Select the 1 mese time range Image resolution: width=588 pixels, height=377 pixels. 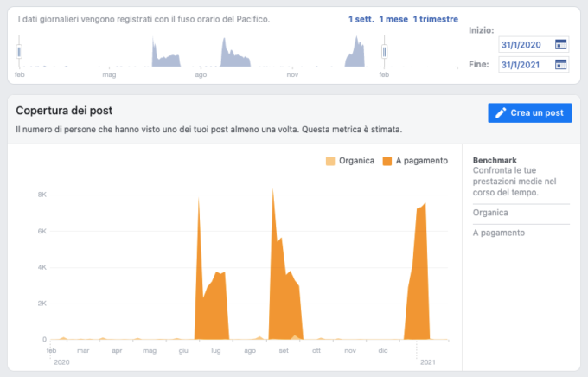point(393,19)
